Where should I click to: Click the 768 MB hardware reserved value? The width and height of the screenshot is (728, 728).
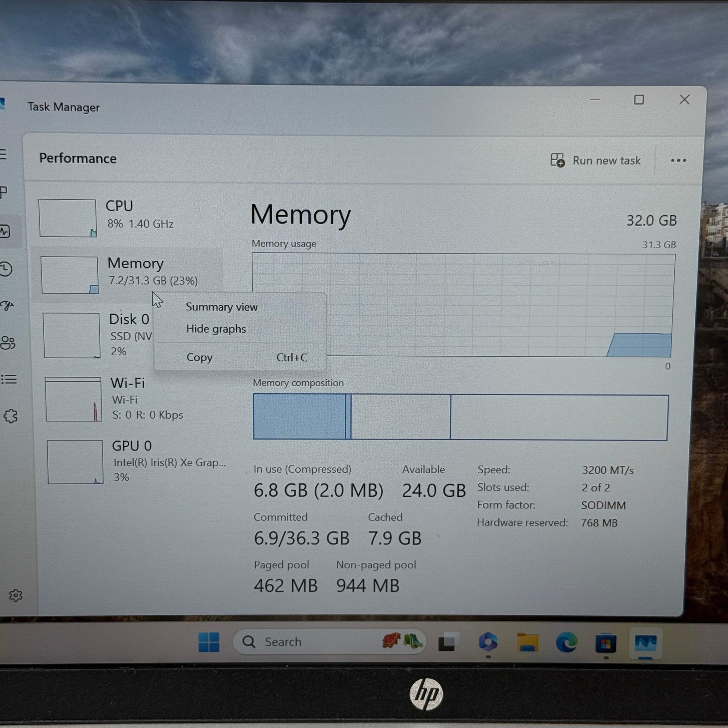click(599, 523)
